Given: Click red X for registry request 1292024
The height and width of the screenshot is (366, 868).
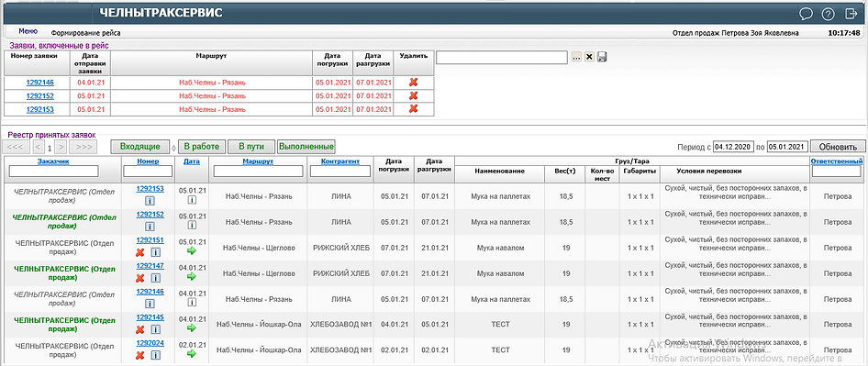Looking at the screenshot, I should (x=140, y=355).
